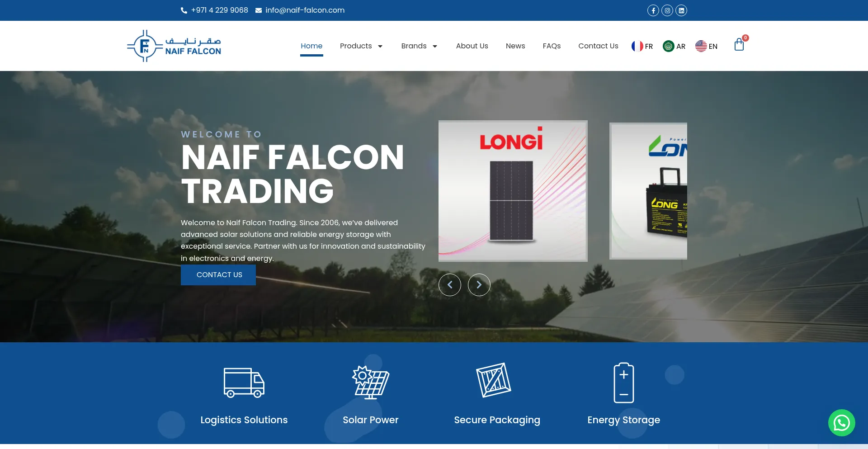
Task: Open the LinkedIn social icon
Action: [681, 10]
